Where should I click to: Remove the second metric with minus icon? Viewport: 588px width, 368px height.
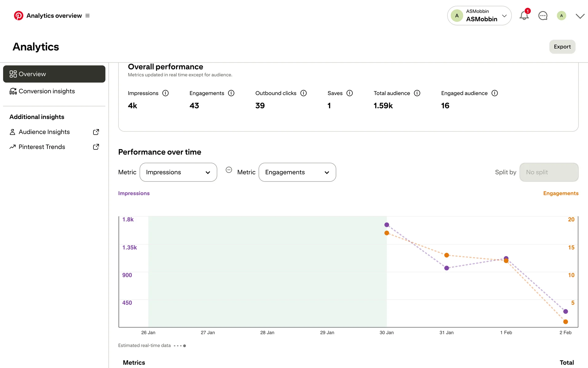229,170
